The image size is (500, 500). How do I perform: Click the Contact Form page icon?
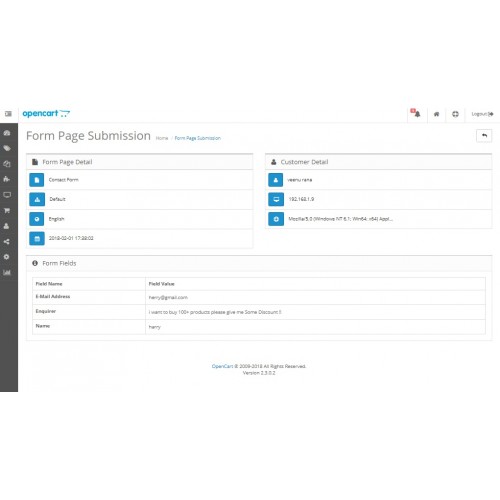[x=37, y=180]
